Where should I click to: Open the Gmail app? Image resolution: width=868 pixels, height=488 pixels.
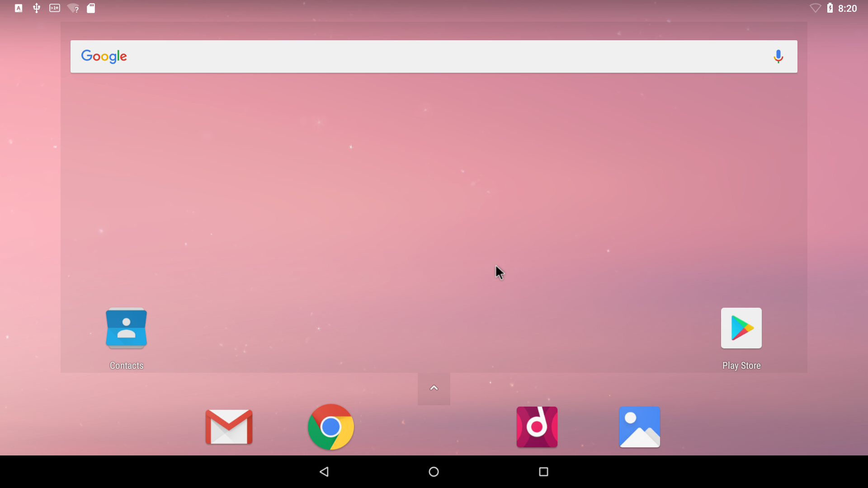(229, 427)
